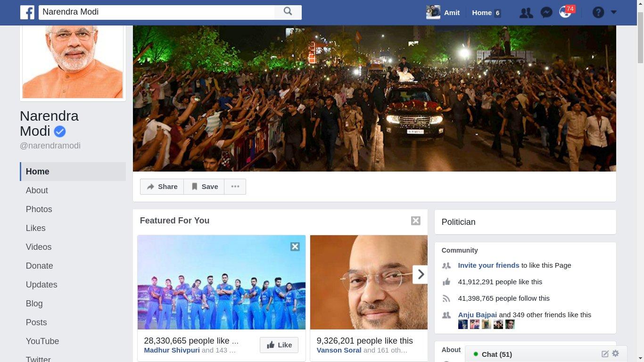Screen dimensions: 644x362
Task: Open the chat settings gear icon
Action: pyautogui.click(x=615, y=354)
